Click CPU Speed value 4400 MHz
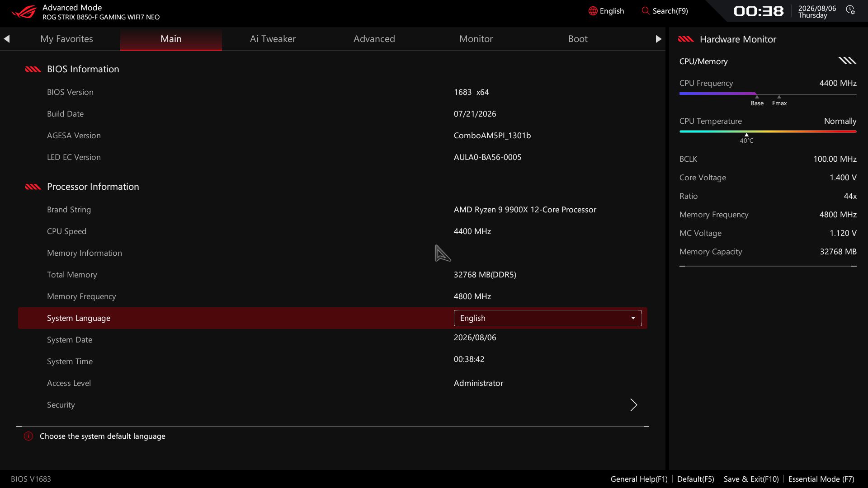The height and width of the screenshot is (488, 868). tap(472, 231)
